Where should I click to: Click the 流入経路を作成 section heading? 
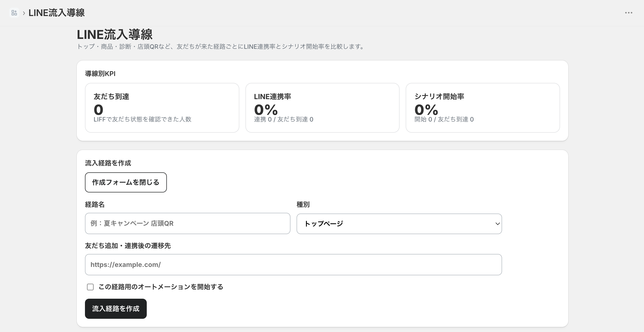pos(108,163)
